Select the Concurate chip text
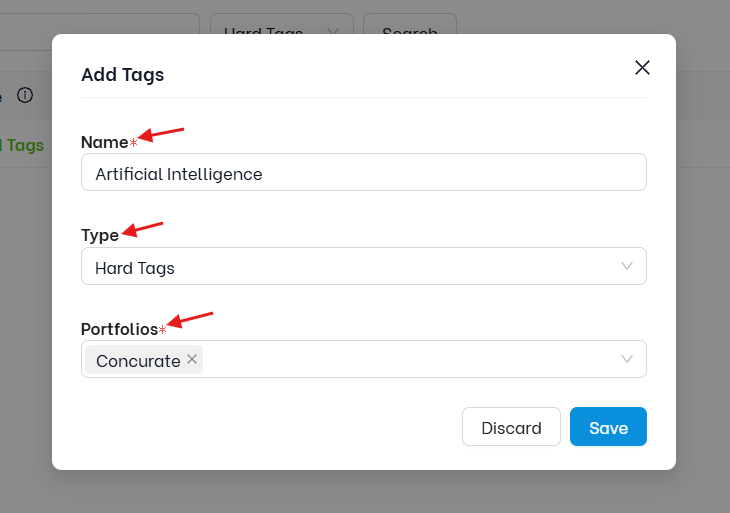This screenshot has width=730, height=513. 138,361
